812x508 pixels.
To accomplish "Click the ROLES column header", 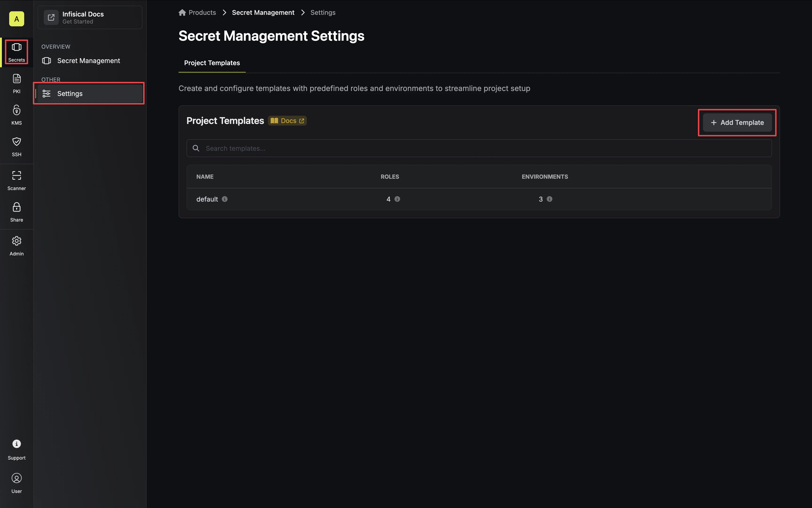I will [390, 177].
